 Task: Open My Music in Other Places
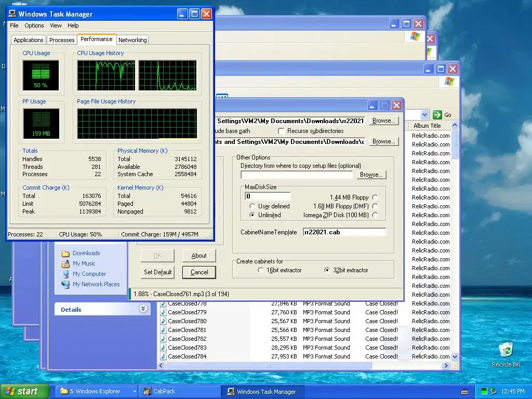tap(84, 263)
